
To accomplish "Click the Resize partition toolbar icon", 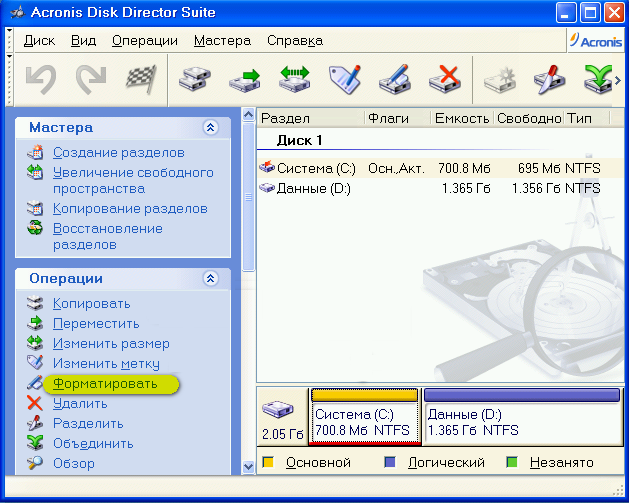I will point(295,80).
